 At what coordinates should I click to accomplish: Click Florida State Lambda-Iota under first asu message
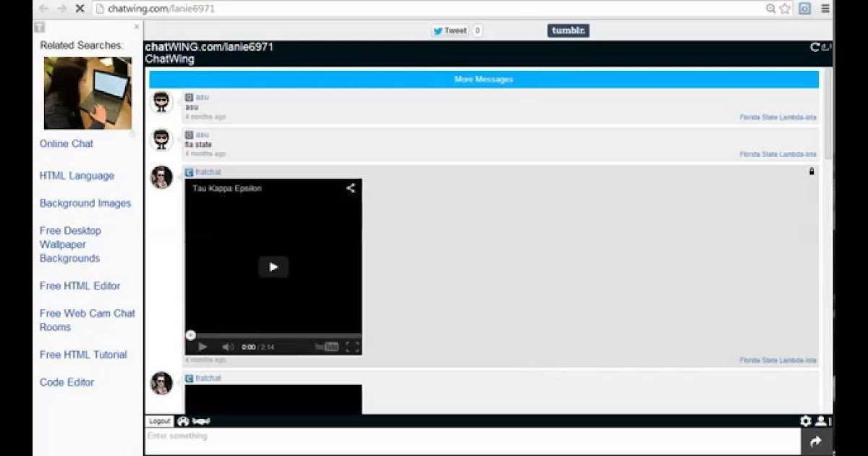(778, 117)
